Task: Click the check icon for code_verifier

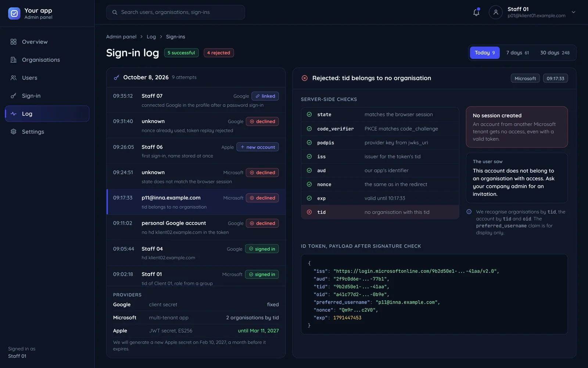Action: pos(309,128)
